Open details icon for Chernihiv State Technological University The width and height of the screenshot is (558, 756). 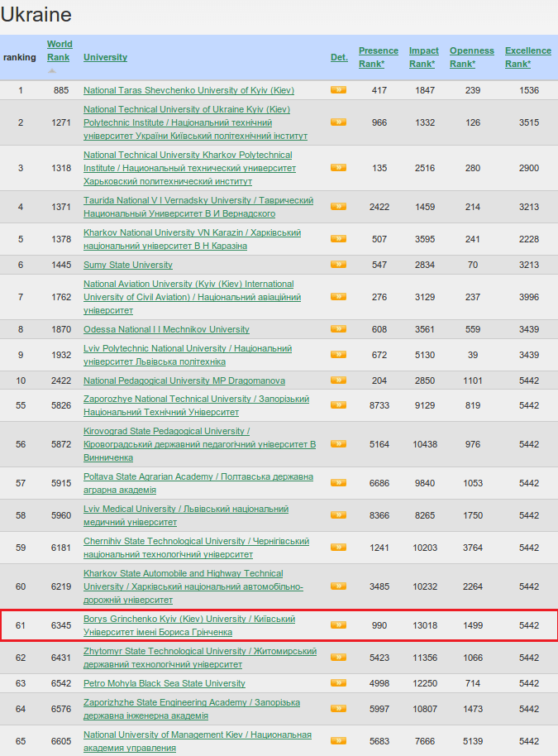coord(338,548)
